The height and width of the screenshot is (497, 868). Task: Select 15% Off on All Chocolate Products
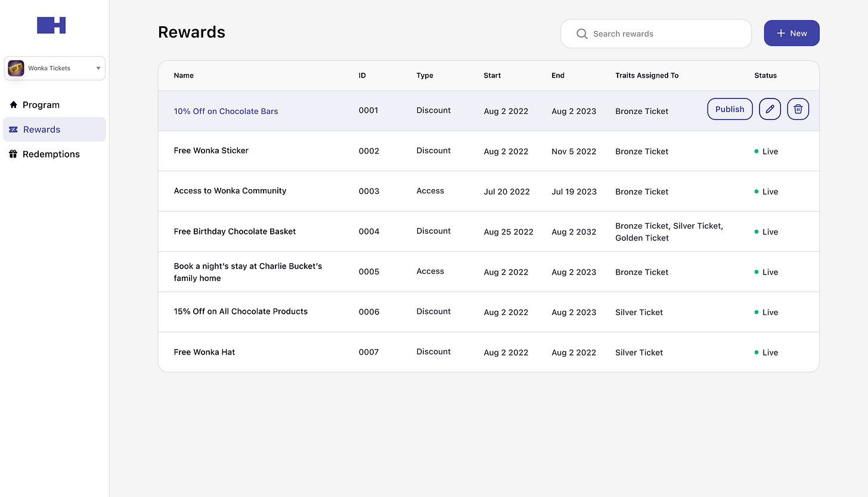[x=241, y=311]
